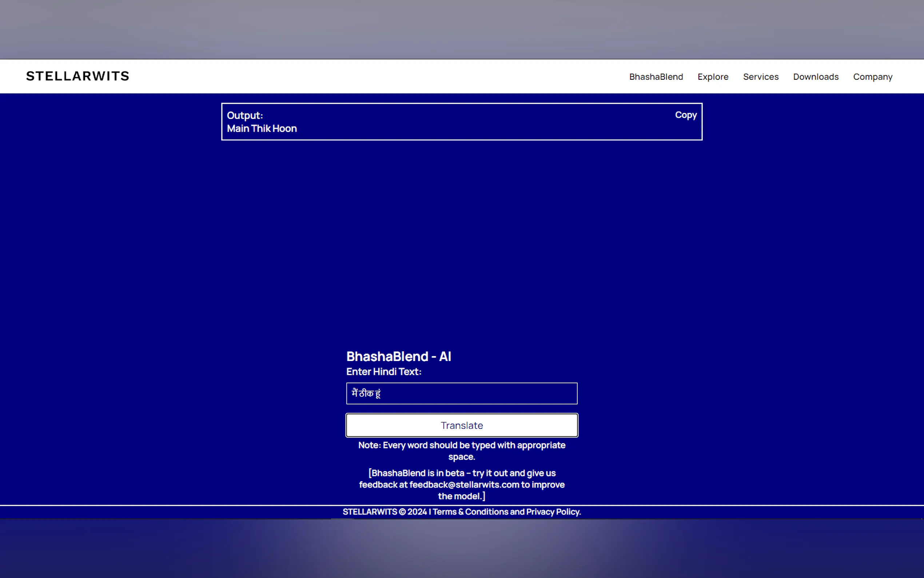Open the Company menu
This screenshot has height=578, width=924.
coord(872,77)
